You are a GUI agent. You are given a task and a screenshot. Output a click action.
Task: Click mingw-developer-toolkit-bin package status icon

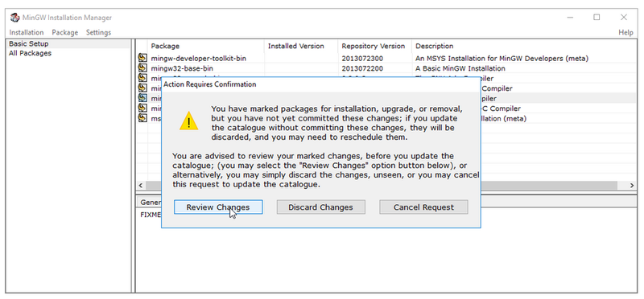pos(142,58)
